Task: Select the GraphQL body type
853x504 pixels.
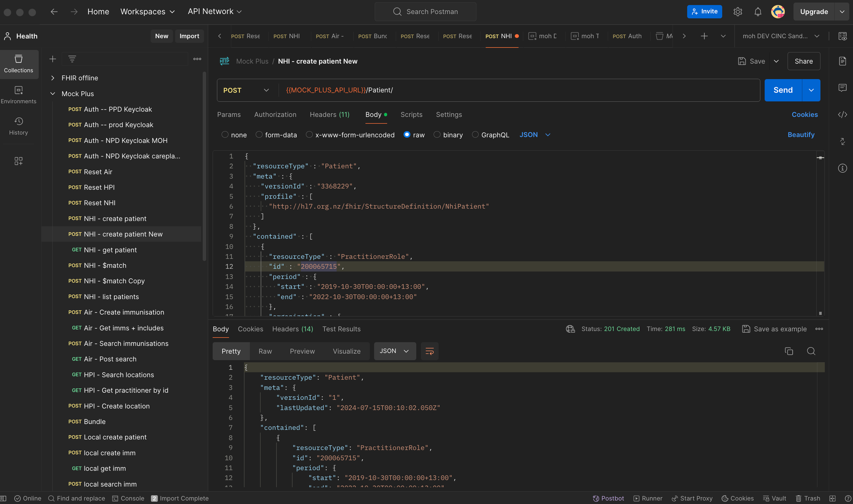Action: pos(475,135)
